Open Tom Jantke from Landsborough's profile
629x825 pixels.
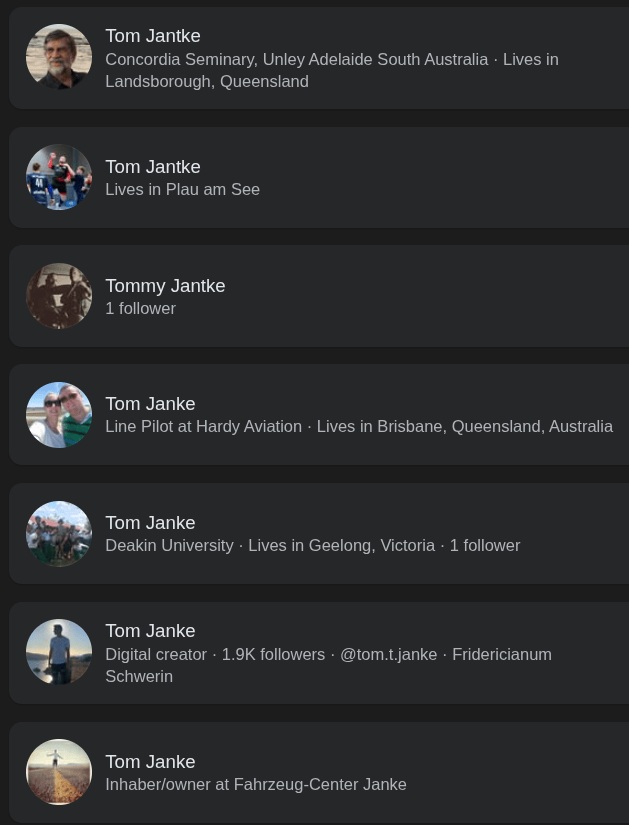[152, 36]
